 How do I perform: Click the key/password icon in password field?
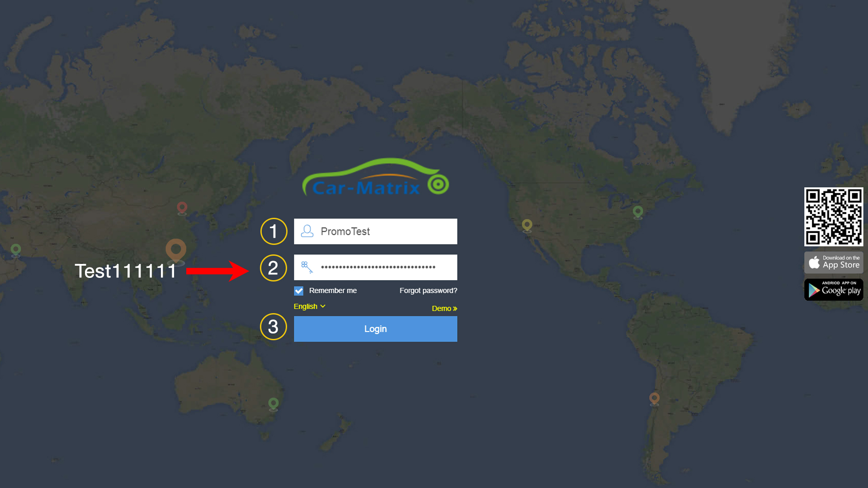point(307,267)
